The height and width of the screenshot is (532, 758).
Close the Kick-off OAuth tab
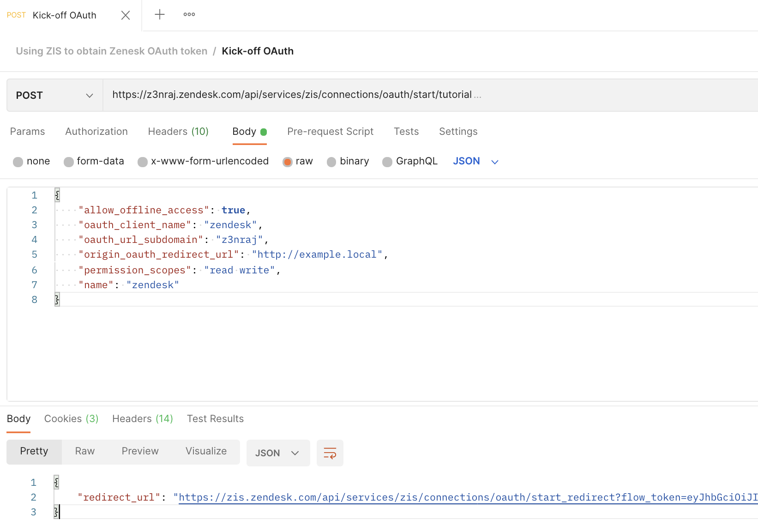tap(125, 15)
